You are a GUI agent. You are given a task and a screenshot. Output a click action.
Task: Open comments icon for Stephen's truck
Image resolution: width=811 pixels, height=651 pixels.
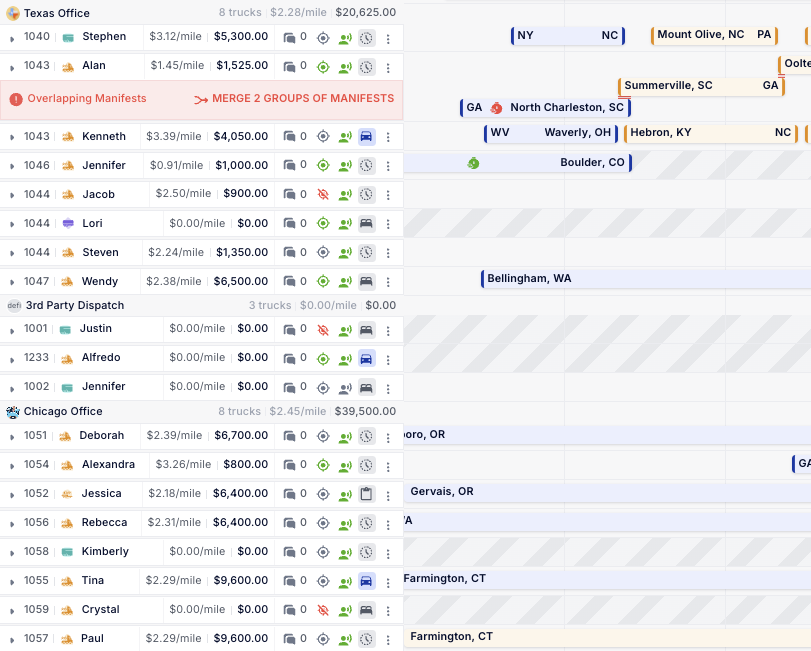coord(290,38)
